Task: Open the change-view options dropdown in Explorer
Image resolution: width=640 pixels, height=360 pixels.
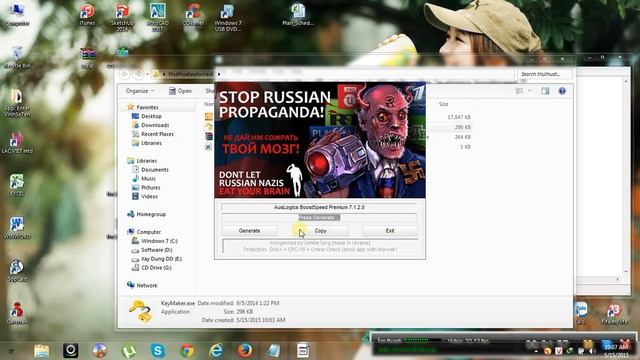Action: click(x=530, y=91)
